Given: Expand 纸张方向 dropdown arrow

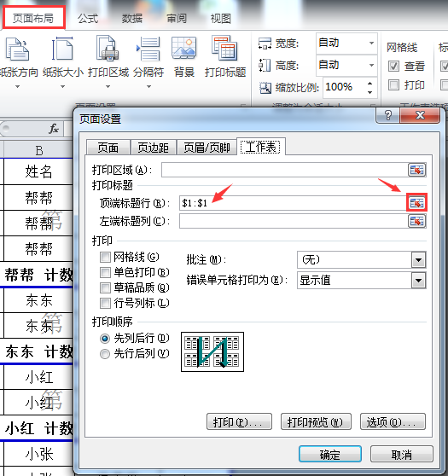Looking at the screenshot, I should pyautogui.click(x=17, y=86).
